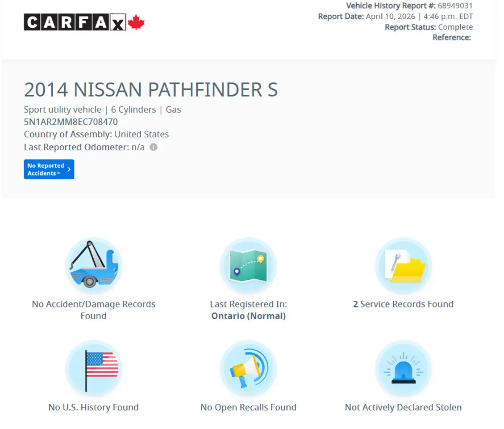The width and height of the screenshot is (504, 429).
Task: Click the service records folder icon
Action: pyautogui.click(x=404, y=266)
